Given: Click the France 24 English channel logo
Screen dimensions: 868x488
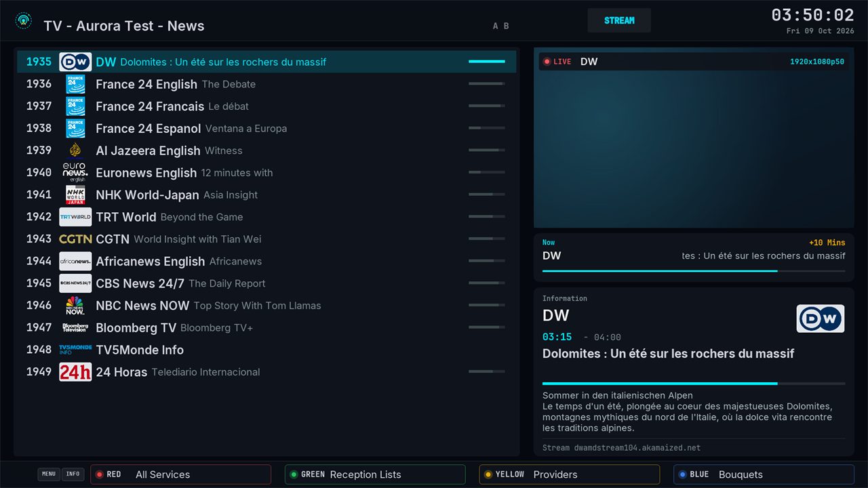Looking at the screenshot, I should pyautogui.click(x=75, y=84).
